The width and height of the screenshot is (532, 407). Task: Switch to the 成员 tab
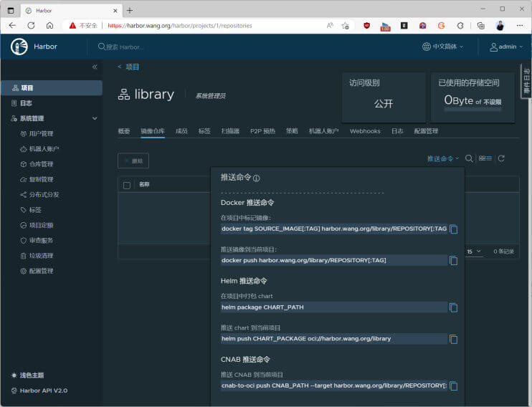point(181,131)
